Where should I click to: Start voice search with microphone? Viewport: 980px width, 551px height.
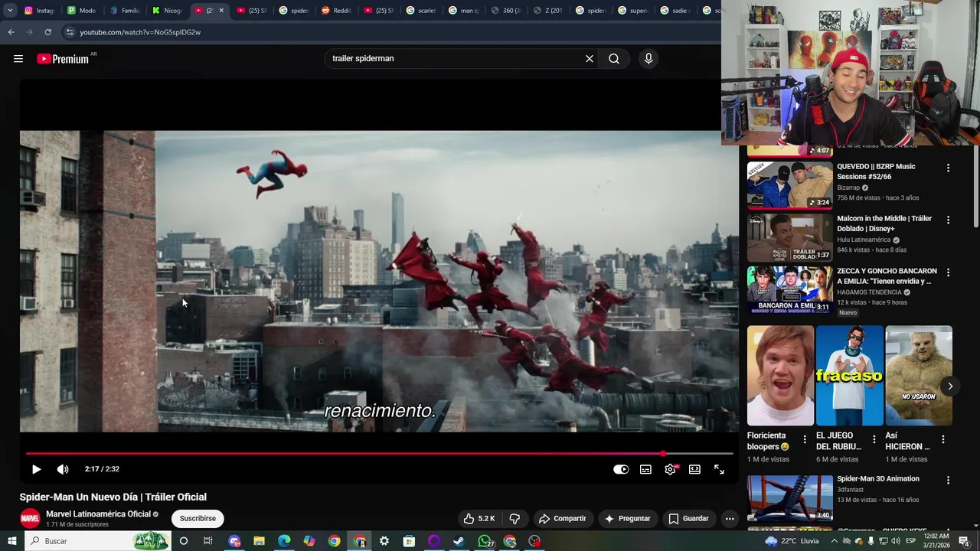pos(648,59)
